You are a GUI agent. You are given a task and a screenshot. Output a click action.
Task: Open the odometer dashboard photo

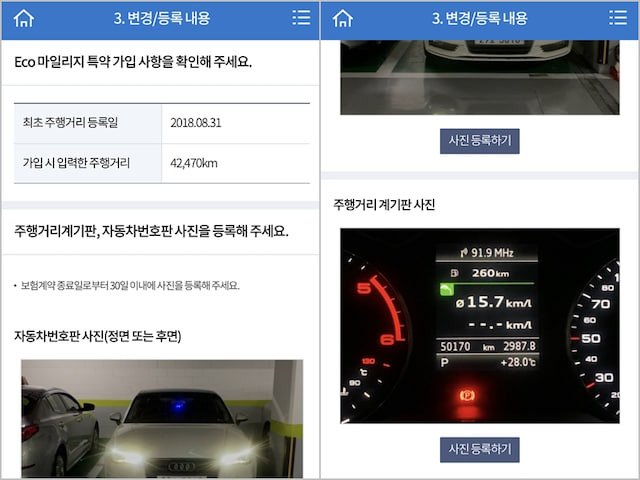[x=480, y=326]
